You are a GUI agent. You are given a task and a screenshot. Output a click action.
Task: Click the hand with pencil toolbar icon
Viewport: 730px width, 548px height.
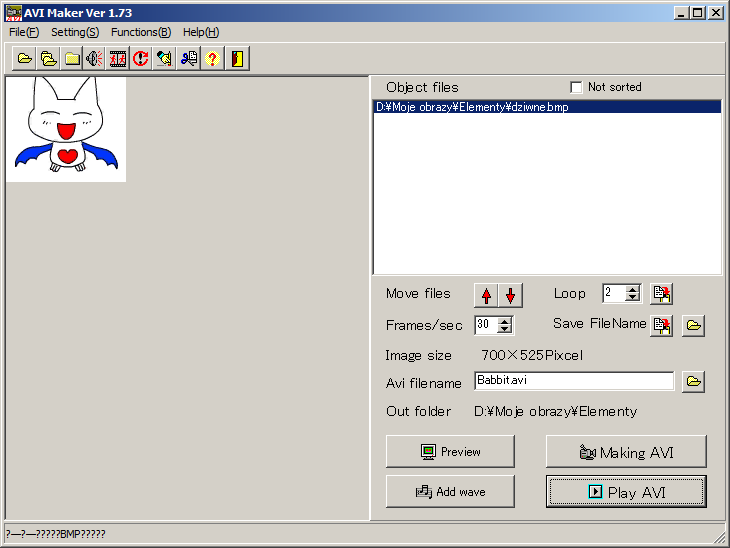[164, 59]
